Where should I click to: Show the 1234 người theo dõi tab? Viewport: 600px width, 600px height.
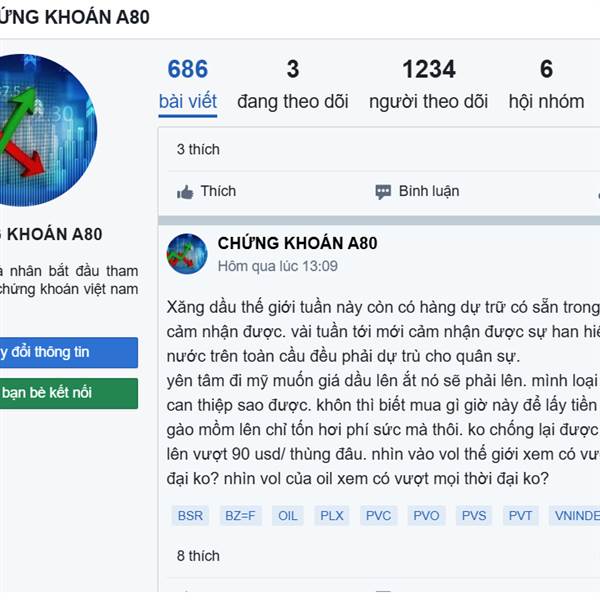click(428, 84)
